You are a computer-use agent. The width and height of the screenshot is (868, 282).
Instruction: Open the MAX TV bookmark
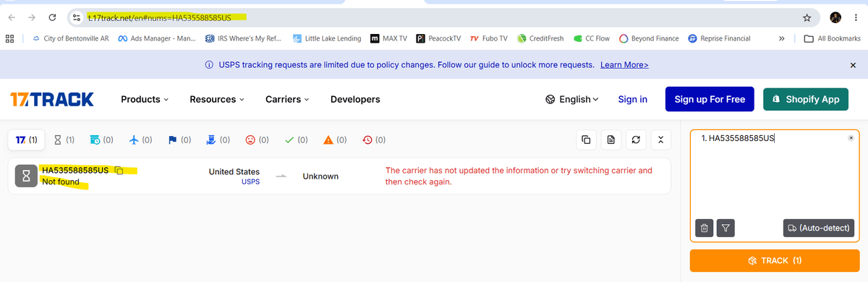[x=388, y=38]
